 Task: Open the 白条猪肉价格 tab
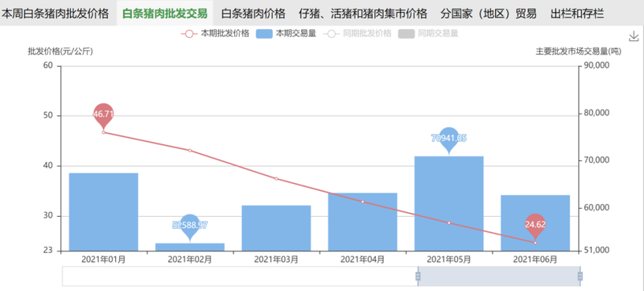click(254, 14)
